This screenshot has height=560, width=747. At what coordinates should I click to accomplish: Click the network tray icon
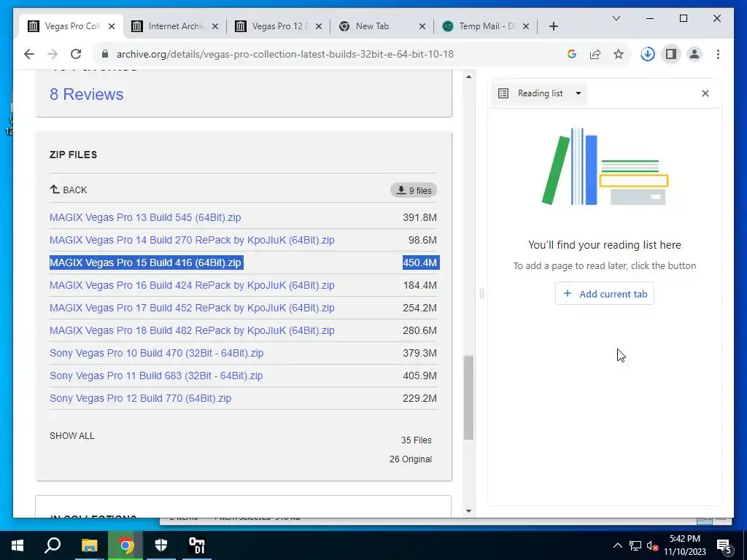(635, 545)
